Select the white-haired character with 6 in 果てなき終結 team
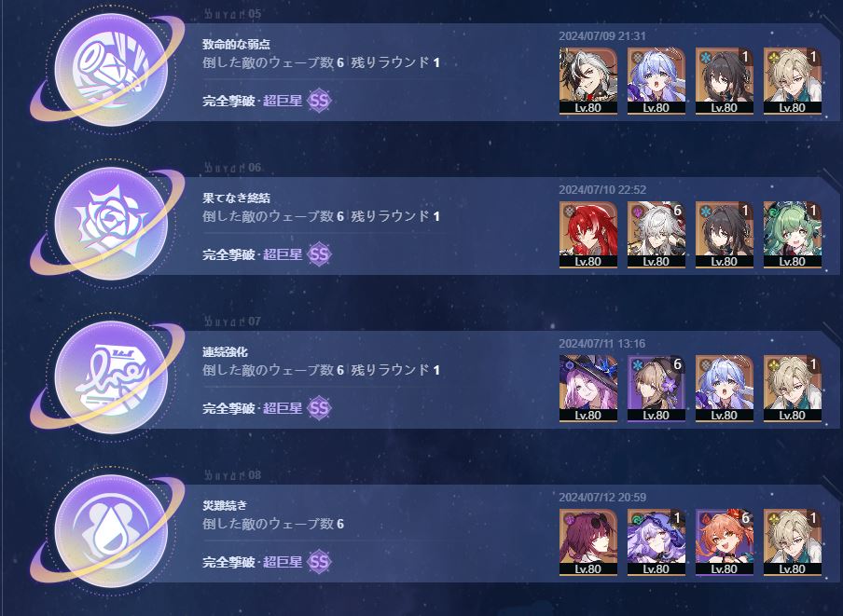843x616 pixels. click(x=656, y=235)
